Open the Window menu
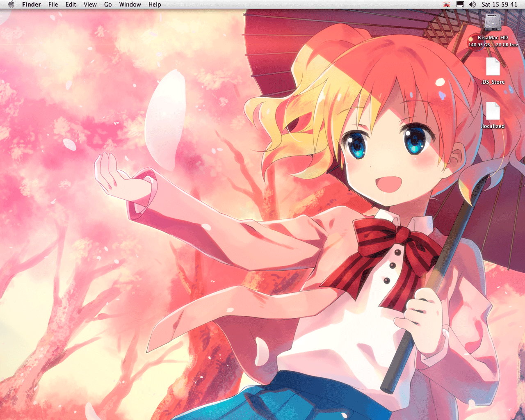 tap(130, 5)
